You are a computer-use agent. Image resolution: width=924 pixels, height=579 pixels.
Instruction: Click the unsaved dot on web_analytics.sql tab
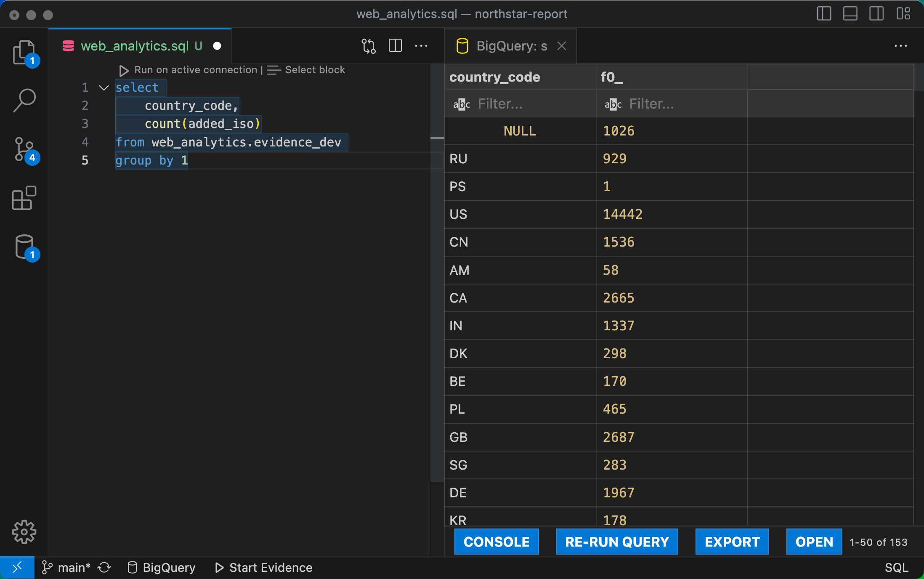pos(217,46)
